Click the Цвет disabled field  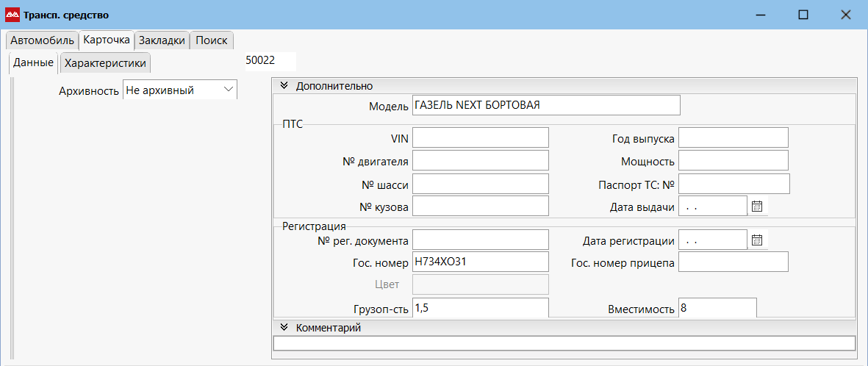[481, 284]
